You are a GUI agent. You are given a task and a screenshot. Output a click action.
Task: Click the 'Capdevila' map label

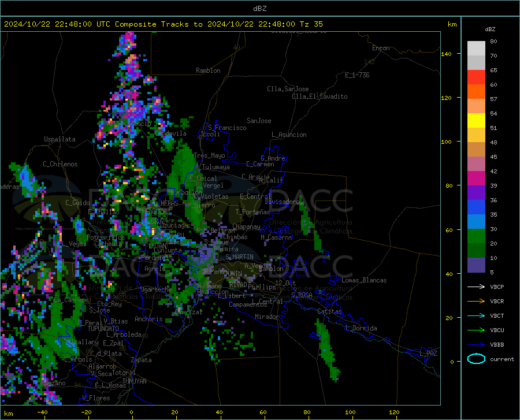[x=170, y=133]
